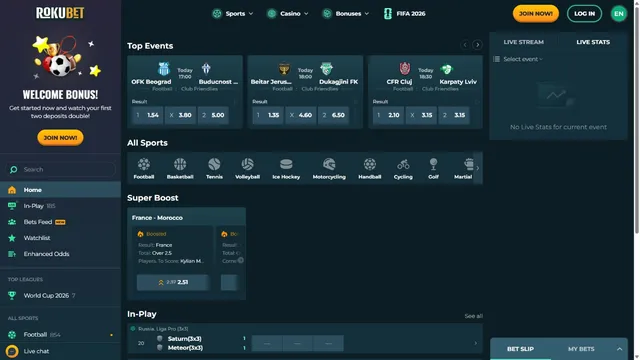Open Bets Feed in the sidebar

point(60,222)
